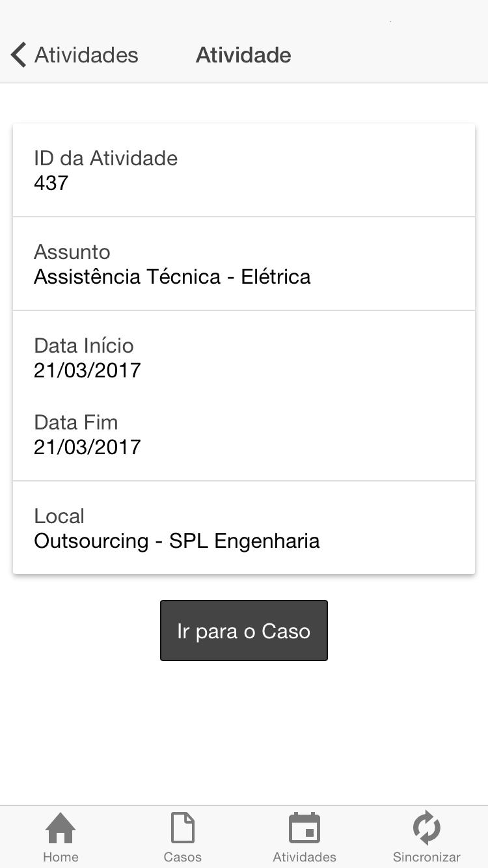Tap the Atividade page title
The height and width of the screenshot is (868, 488).
pyautogui.click(x=243, y=55)
